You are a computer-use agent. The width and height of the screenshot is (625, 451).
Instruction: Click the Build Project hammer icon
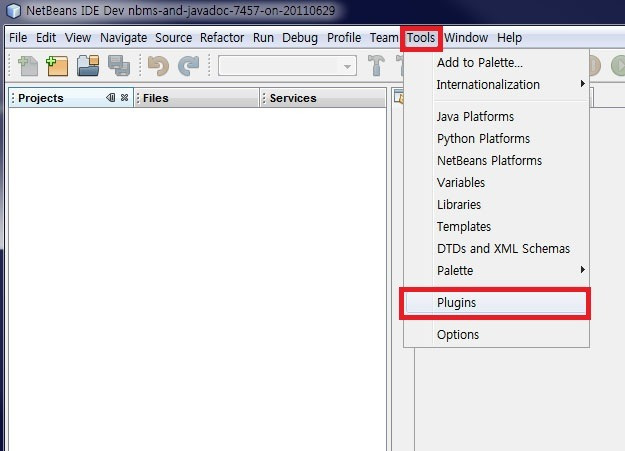click(376, 65)
